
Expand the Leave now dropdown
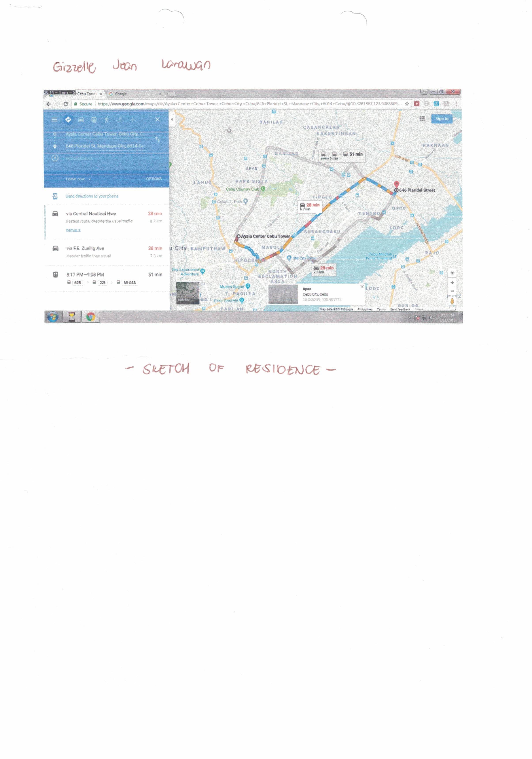click(78, 179)
